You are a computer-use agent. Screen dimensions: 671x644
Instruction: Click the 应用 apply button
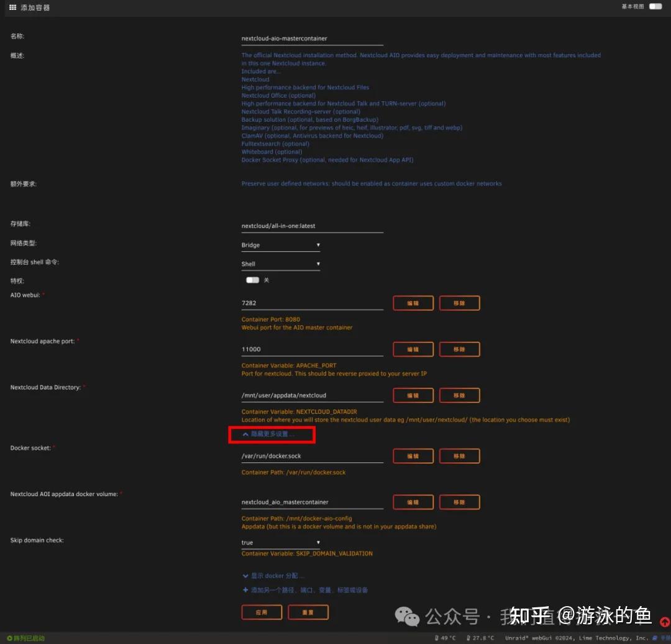(262, 612)
